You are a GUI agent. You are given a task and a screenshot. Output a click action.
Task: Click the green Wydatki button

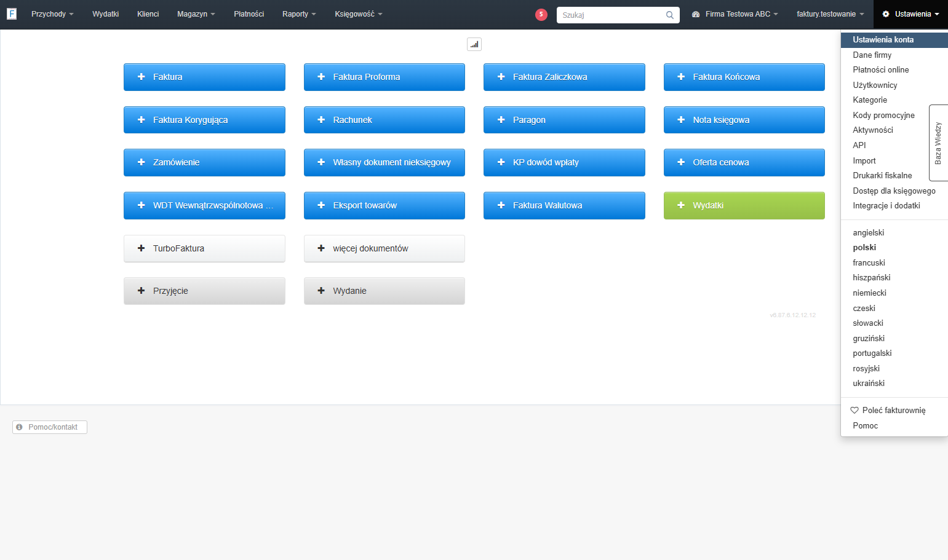[744, 205]
